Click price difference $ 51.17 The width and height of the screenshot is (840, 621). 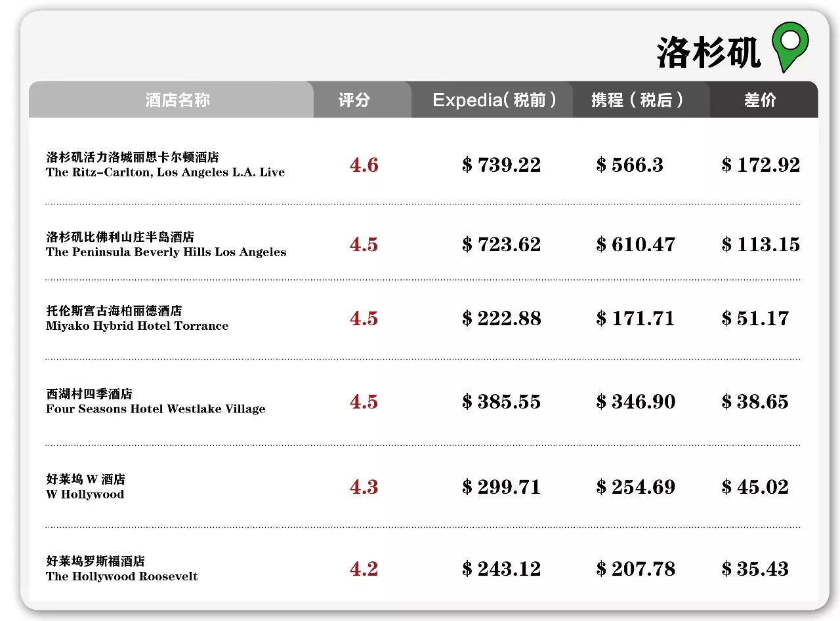pos(755,319)
